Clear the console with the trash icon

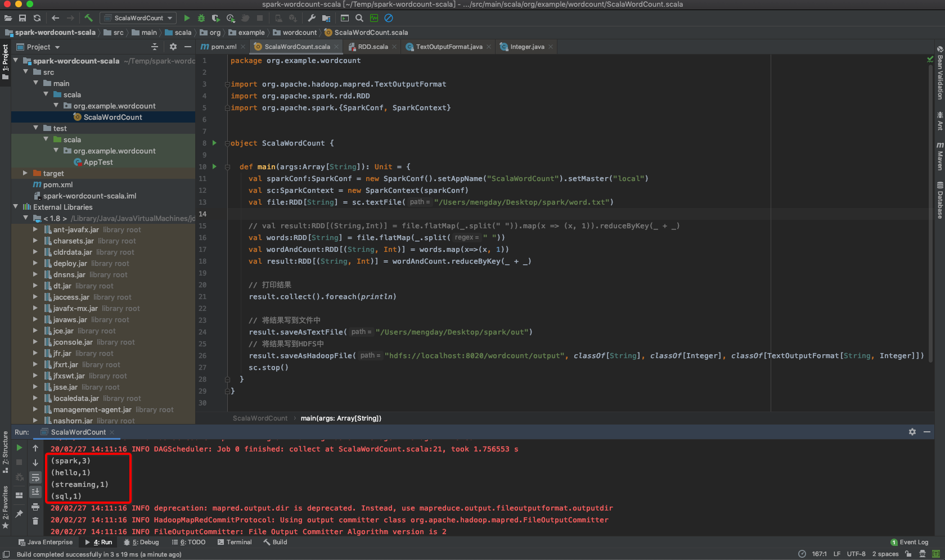35,521
